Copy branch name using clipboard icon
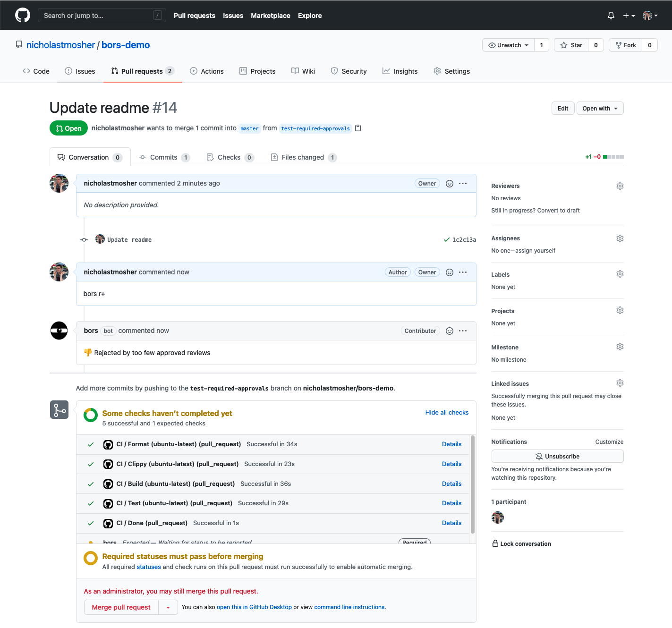 tap(358, 128)
